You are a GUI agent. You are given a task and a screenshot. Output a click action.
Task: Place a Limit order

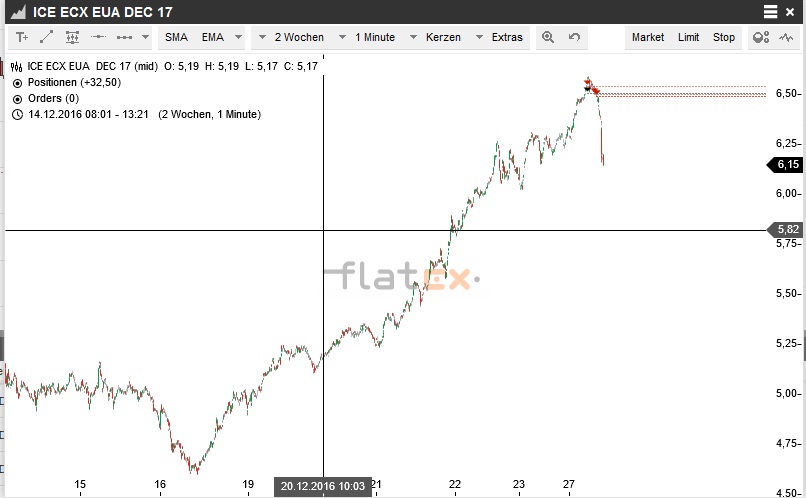[x=688, y=38]
